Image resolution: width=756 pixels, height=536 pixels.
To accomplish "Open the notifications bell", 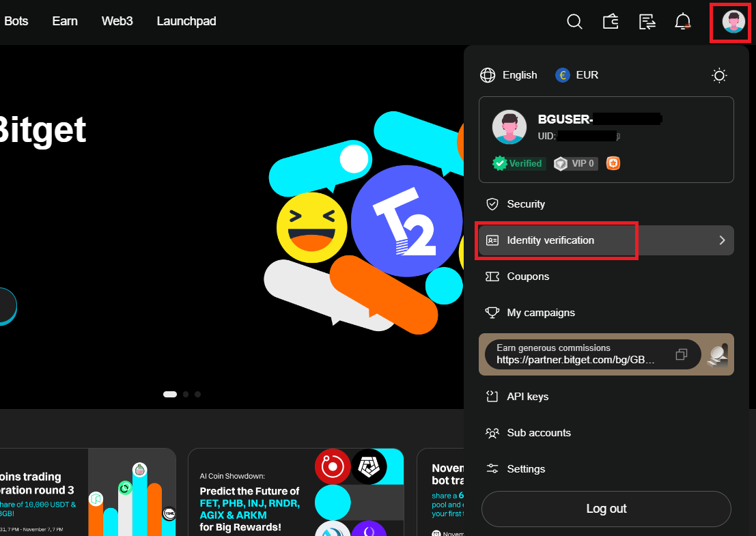I will 683,22.
